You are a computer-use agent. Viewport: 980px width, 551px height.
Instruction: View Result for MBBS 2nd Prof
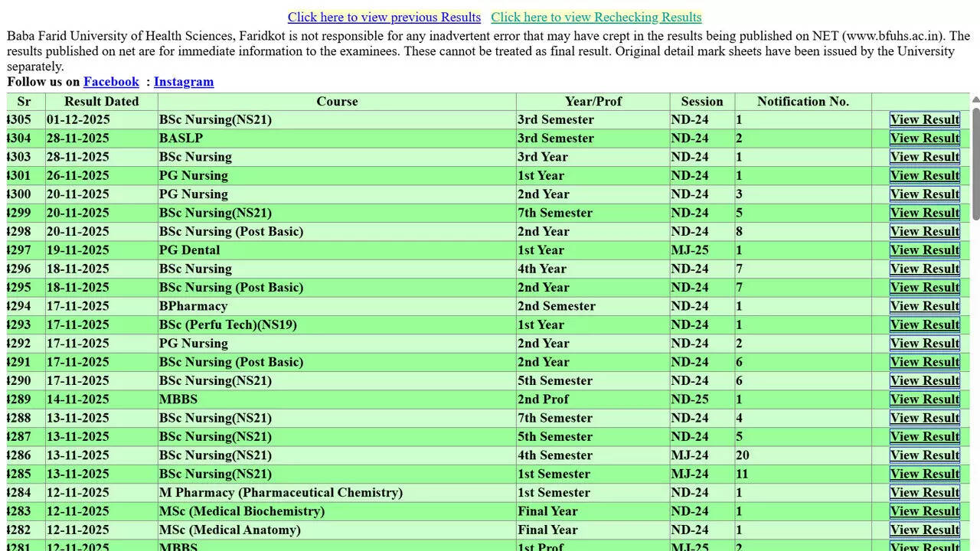(924, 399)
